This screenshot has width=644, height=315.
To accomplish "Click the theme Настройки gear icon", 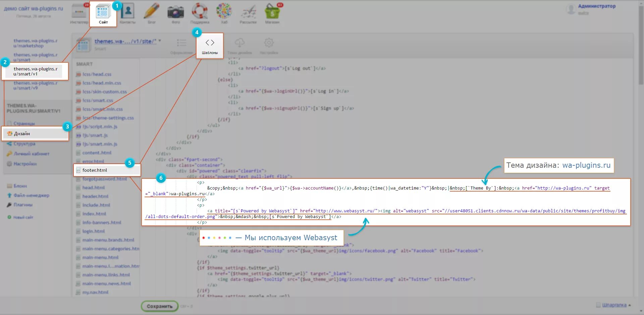I will click(x=269, y=43).
